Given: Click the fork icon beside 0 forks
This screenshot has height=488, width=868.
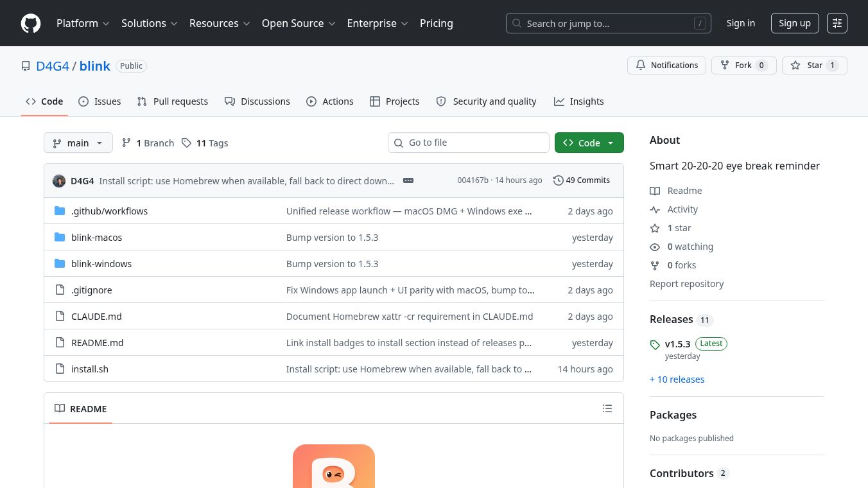Looking at the screenshot, I should tap(655, 265).
